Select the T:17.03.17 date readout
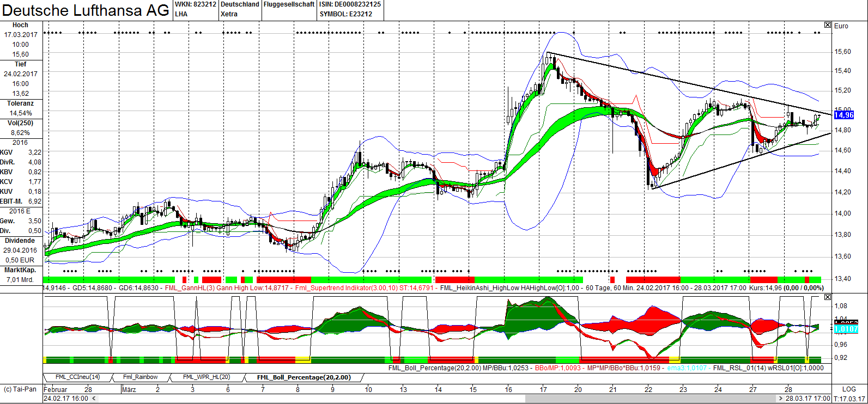Image resolution: width=868 pixels, height=404 pixels. click(849, 399)
